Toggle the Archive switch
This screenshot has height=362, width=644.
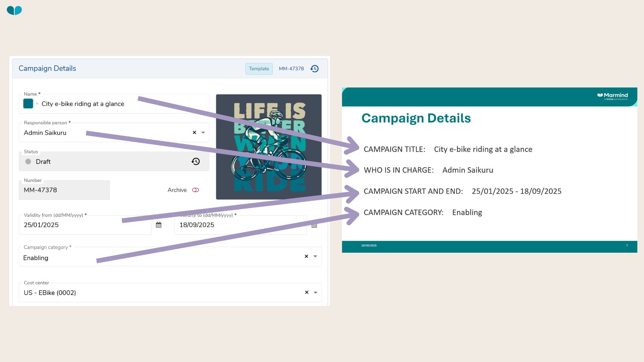pyautogui.click(x=196, y=190)
